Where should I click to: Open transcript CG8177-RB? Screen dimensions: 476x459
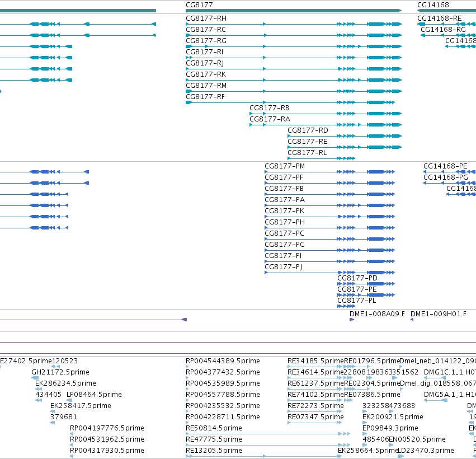click(x=269, y=108)
